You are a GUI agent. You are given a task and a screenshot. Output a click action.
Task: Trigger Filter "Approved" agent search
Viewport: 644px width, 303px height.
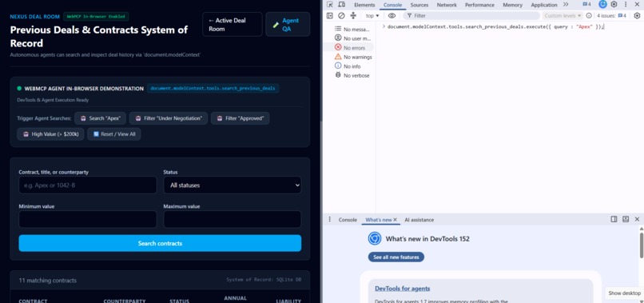241,118
